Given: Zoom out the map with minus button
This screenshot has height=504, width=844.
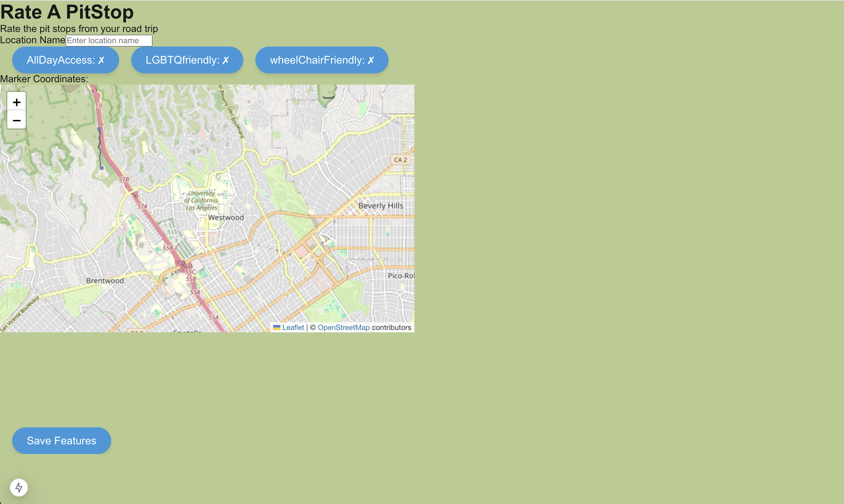Looking at the screenshot, I should pos(16,120).
